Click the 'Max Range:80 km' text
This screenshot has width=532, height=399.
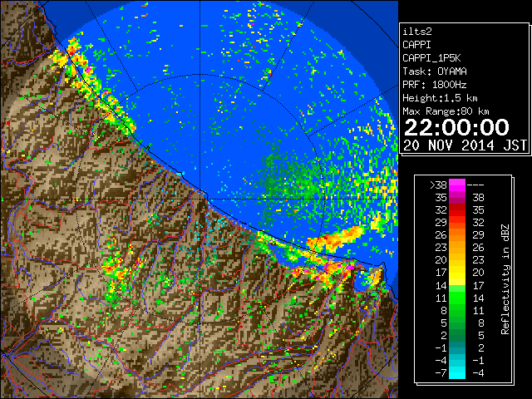click(446, 111)
